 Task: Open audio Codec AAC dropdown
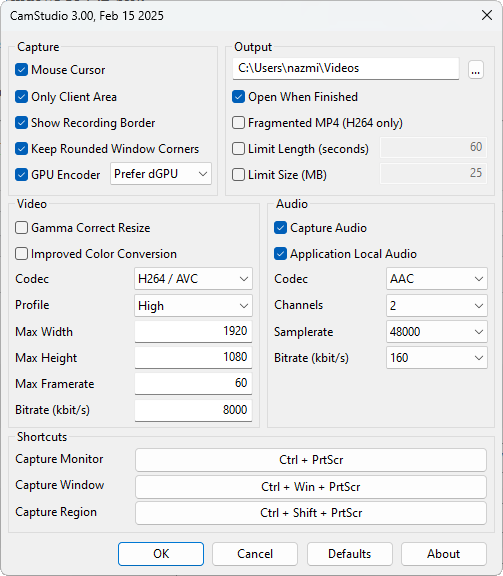(x=437, y=279)
